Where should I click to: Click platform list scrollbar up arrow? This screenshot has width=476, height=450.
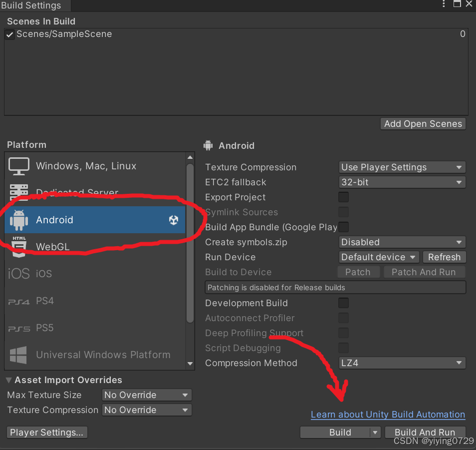click(x=190, y=157)
